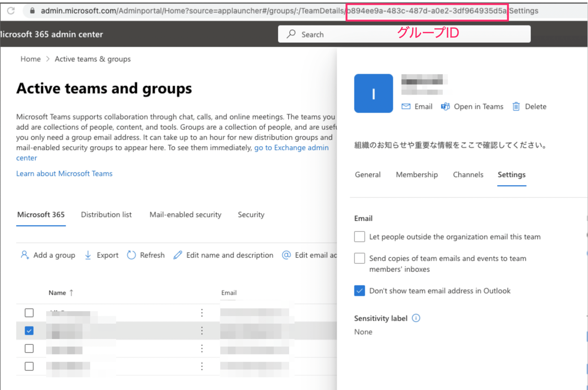Uncheck Don't show team email in Outlook
588x390 pixels.
[x=359, y=291]
